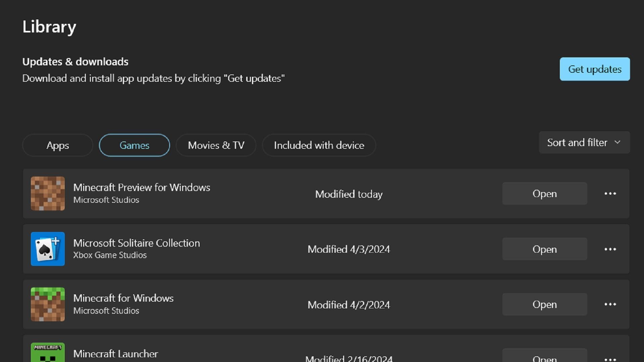Collapse the Sort and filter menu
Viewport: 644px width, 362px height.
584,142
